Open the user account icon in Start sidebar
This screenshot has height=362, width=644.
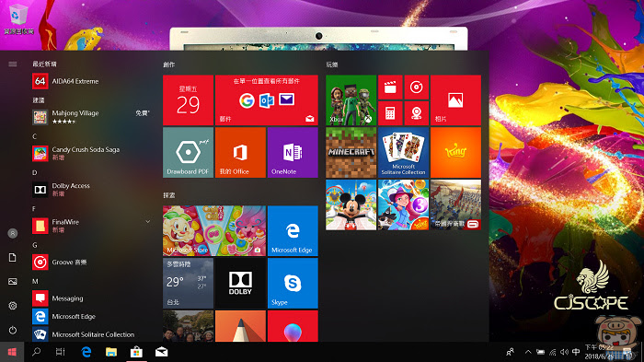[13, 233]
